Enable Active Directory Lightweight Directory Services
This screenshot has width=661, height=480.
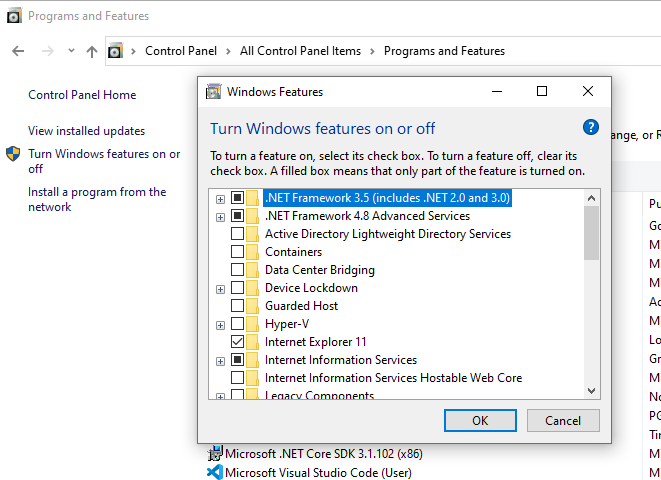point(237,233)
